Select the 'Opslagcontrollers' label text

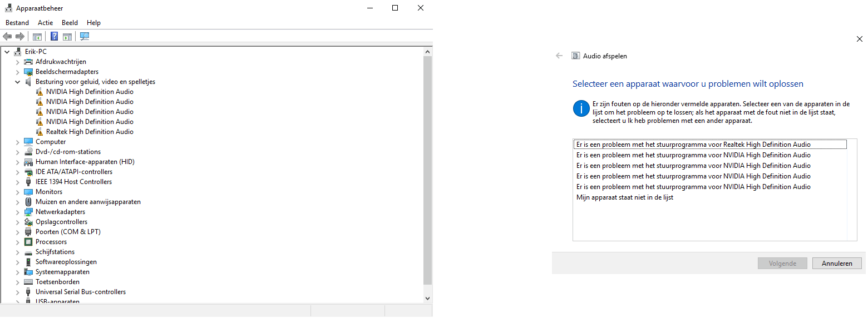pos(61,222)
